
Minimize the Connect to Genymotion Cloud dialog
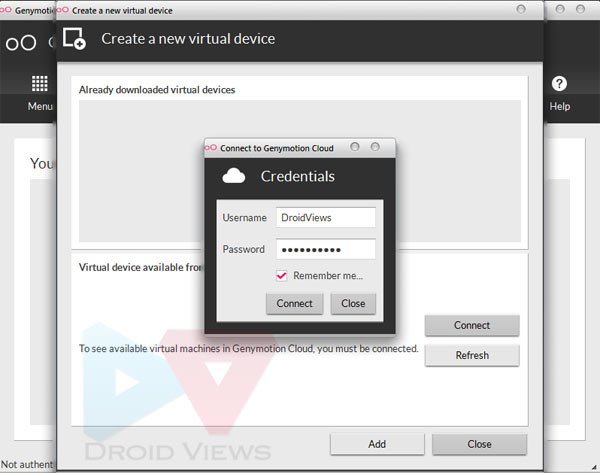point(355,147)
